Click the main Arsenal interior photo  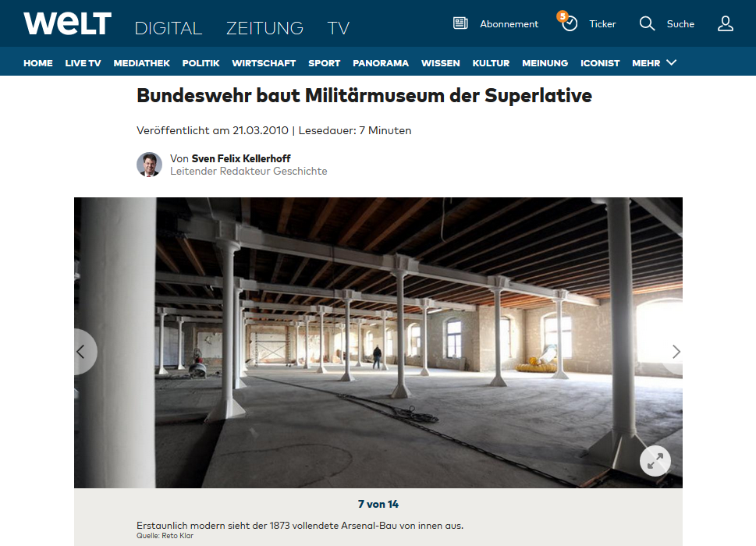coord(378,342)
